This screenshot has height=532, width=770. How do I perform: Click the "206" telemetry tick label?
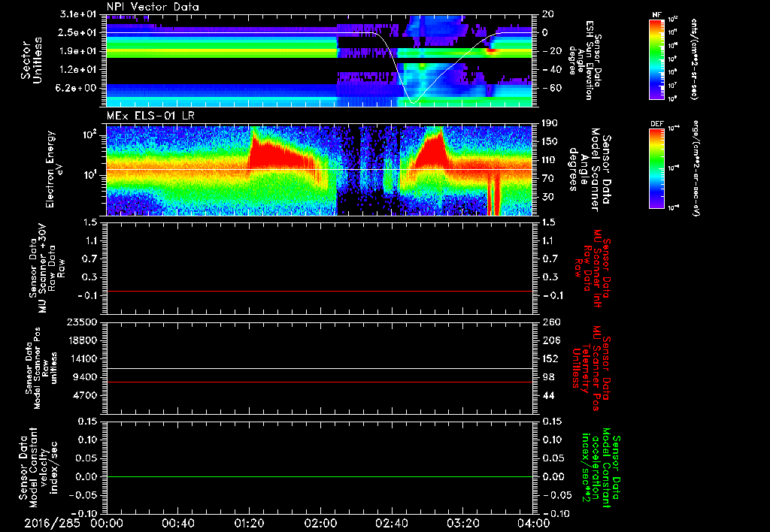[550, 340]
